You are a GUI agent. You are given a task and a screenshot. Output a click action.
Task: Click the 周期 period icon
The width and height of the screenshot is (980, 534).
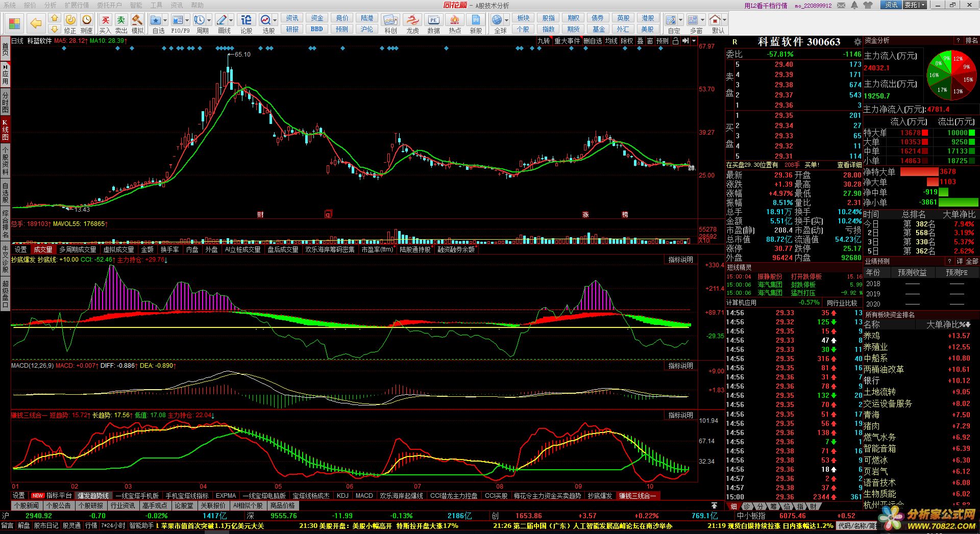click(x=200, y=20)
